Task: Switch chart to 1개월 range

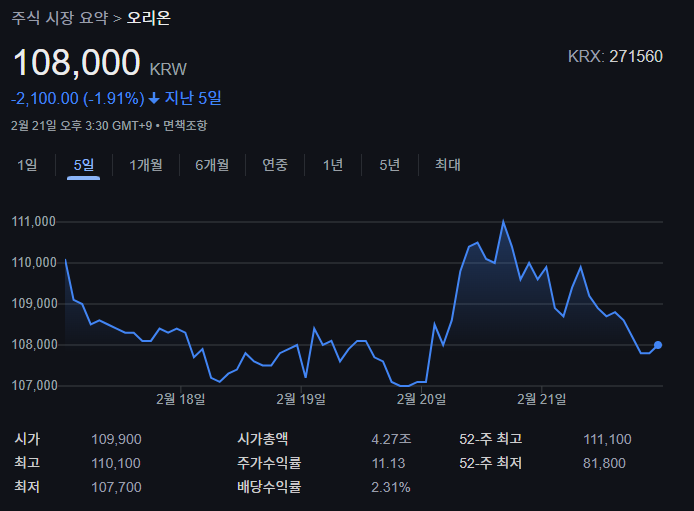Action: pyautogui.click(x=146, y=165)
